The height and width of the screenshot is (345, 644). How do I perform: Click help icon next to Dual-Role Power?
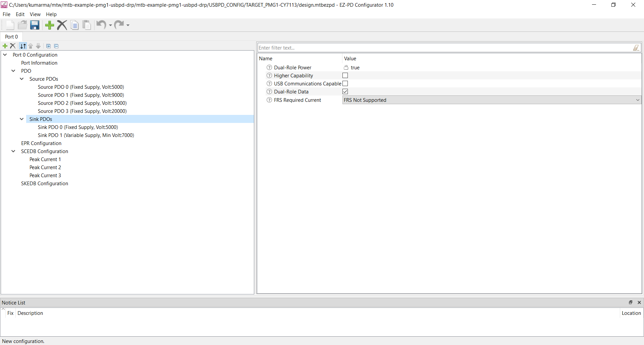[269, 68]
